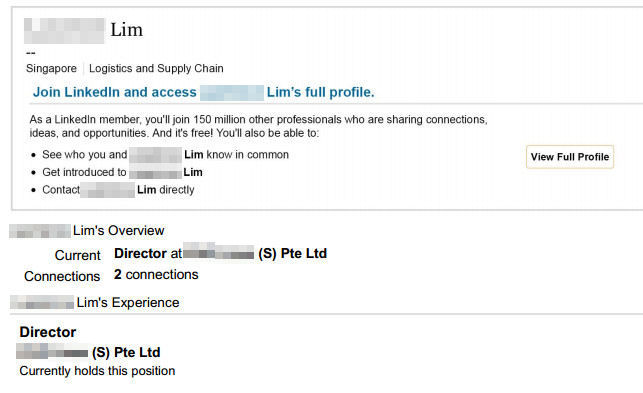This screenshot has width=643, height=393.
Task: Click the 2 connections count
Action: point(156,274)
